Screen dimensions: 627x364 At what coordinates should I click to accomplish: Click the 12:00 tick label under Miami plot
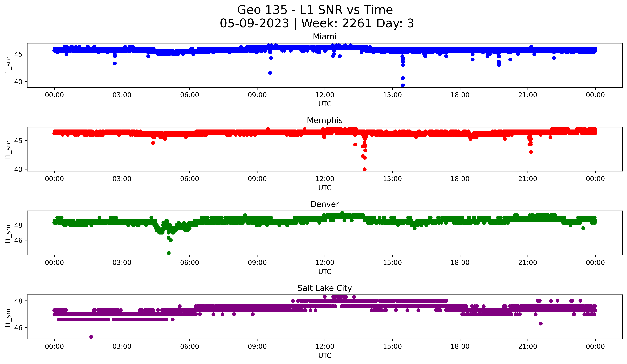coord(325,95)
